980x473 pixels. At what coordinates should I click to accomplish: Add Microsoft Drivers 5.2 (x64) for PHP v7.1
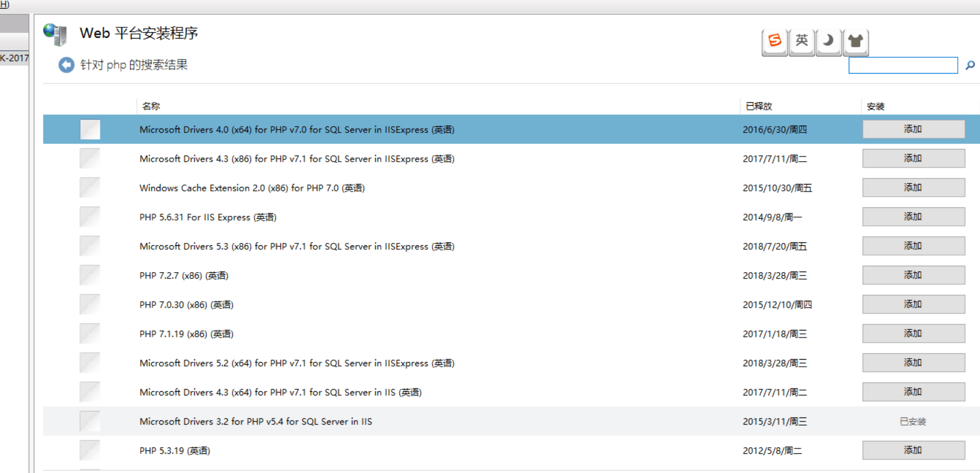pos(913,363)
